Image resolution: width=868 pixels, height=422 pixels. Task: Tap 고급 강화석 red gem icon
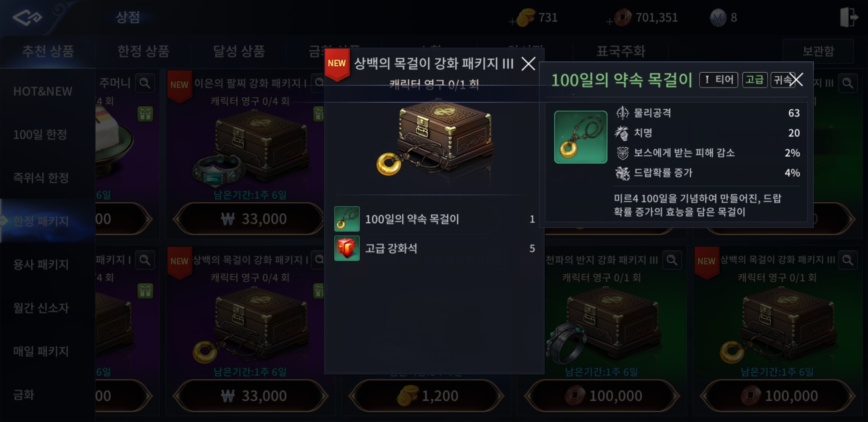(347, 248)
